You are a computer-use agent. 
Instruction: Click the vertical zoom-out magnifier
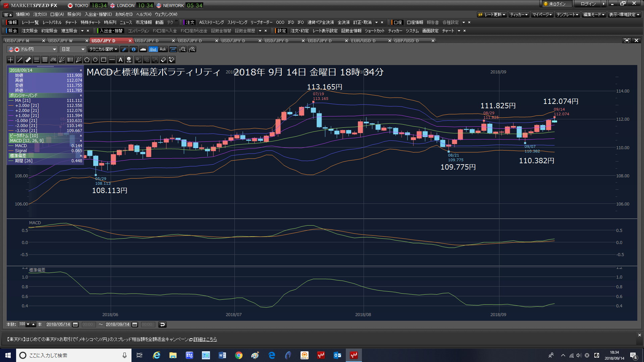182,49
